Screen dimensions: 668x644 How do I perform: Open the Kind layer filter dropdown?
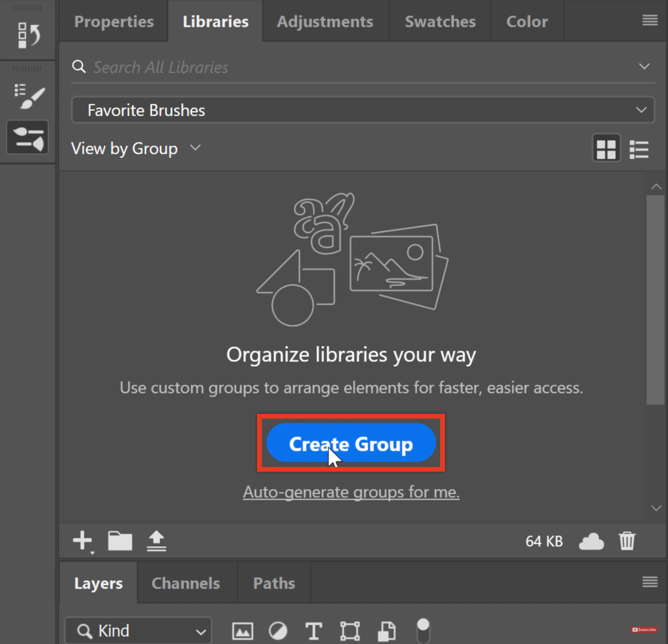138,631
